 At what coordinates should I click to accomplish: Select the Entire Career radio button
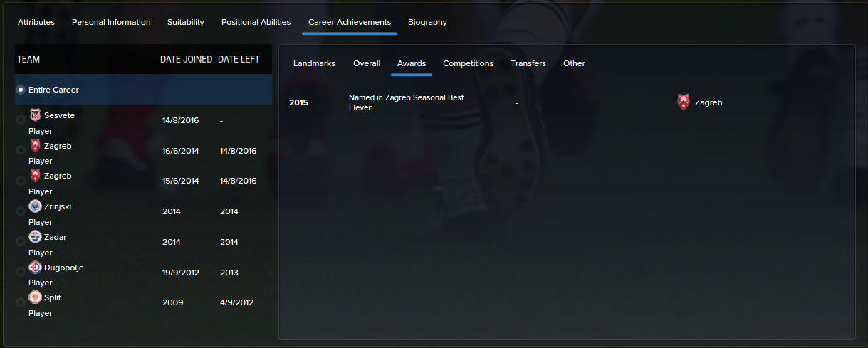pos(21,90)
